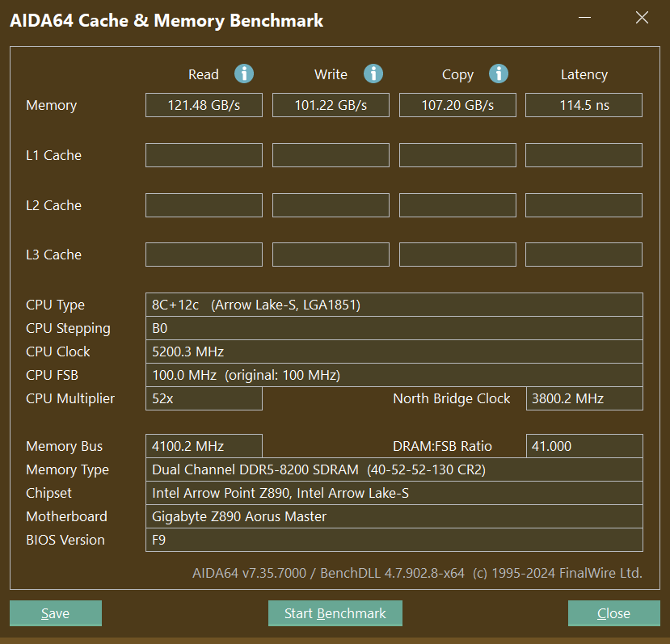Select the Memory Copy result of 107.20 GB/s
Screen dimensions: 670x644
457,105
